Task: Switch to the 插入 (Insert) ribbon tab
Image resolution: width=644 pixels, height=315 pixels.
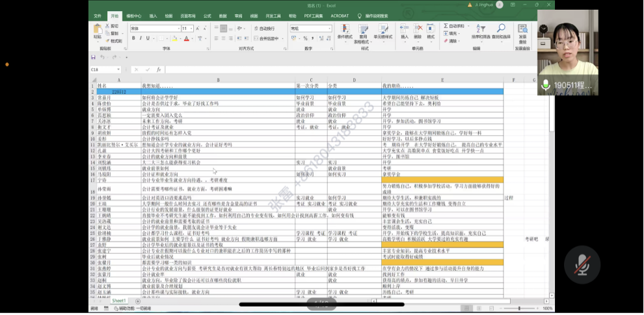Action: (153, 16)
